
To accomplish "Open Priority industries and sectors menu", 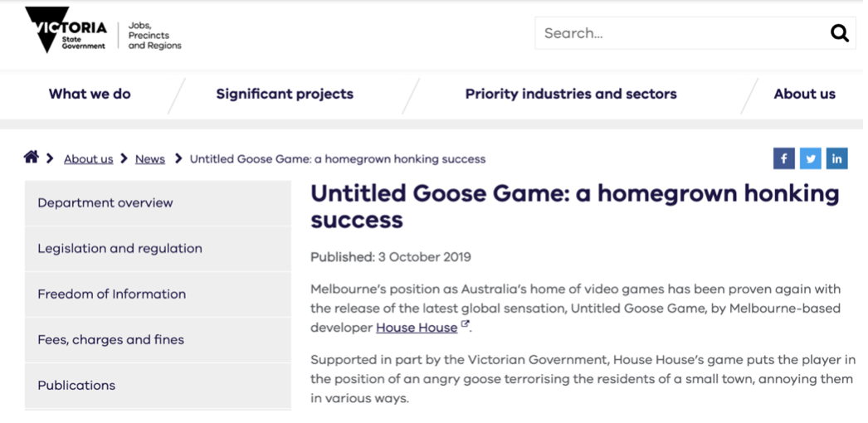I will [571, 94].
